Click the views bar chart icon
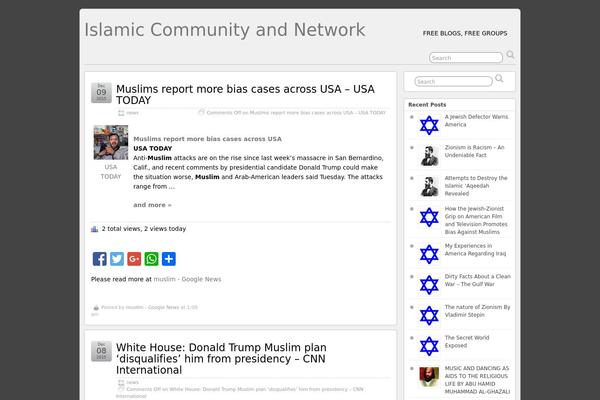 coord(95,229)
